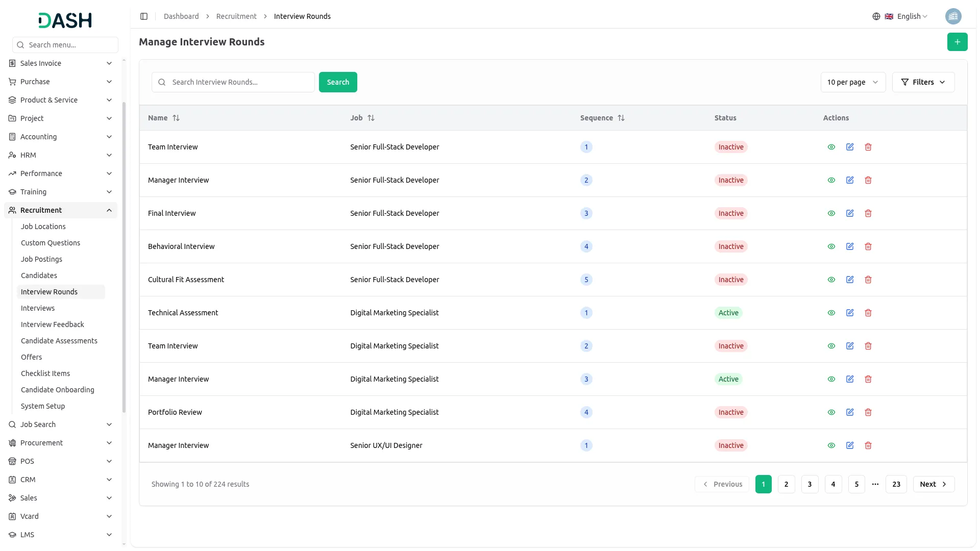
Task: Open Interview Feedback menu item
Action: coord(52,324)
